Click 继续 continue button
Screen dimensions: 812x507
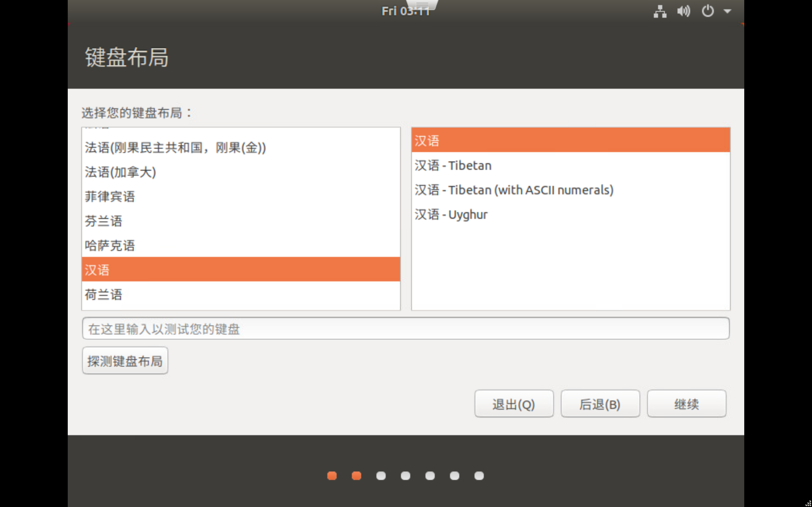(686, 404)
